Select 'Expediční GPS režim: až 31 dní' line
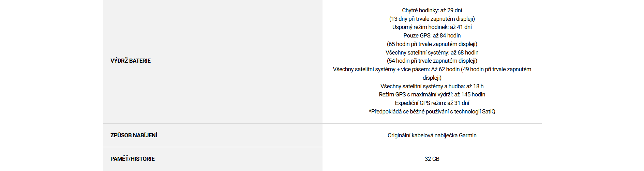Screen dimensions: 644x171 tap(432, 103)
